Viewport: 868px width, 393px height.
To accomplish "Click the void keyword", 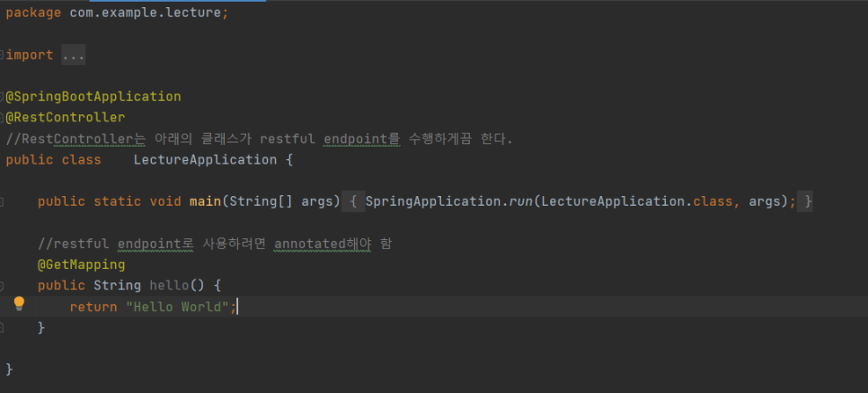I will [165, 201].
